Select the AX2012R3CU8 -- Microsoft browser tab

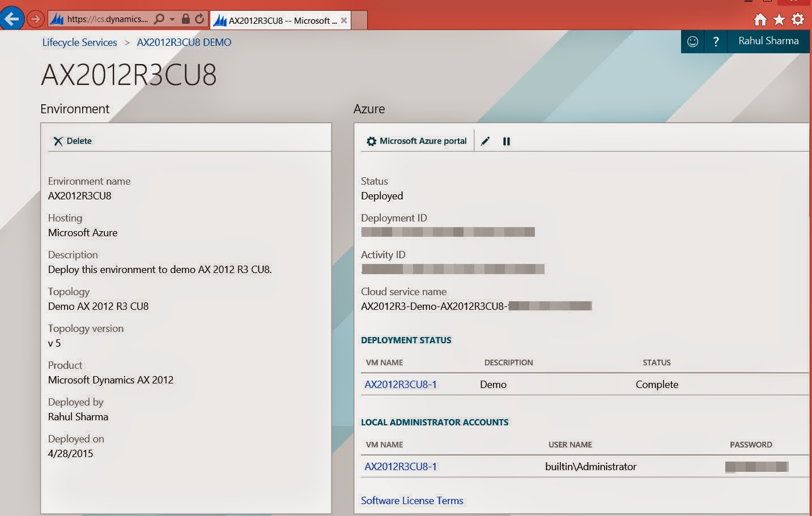coord(281,20)
